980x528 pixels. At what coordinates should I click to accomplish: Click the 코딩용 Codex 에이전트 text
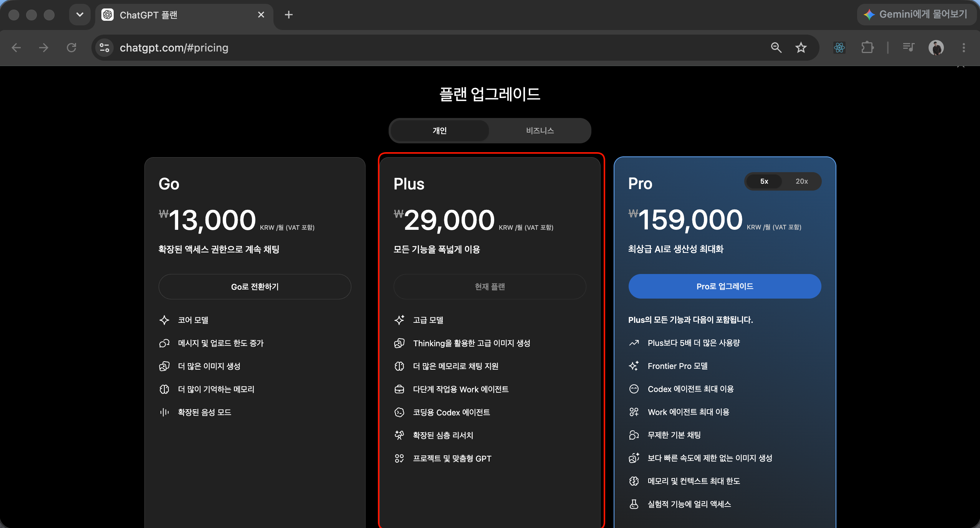(451, 412)
